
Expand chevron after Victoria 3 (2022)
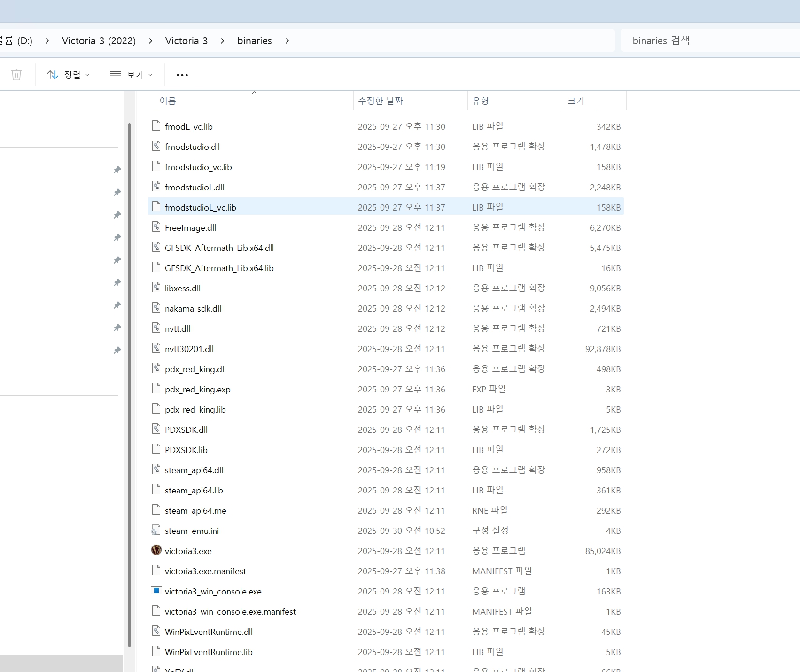tap(150, 41)
